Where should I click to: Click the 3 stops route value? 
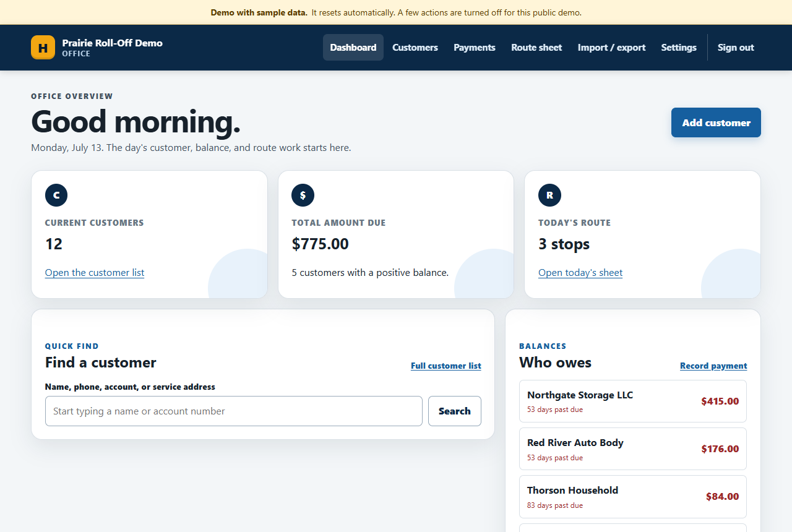coord(564,244)
